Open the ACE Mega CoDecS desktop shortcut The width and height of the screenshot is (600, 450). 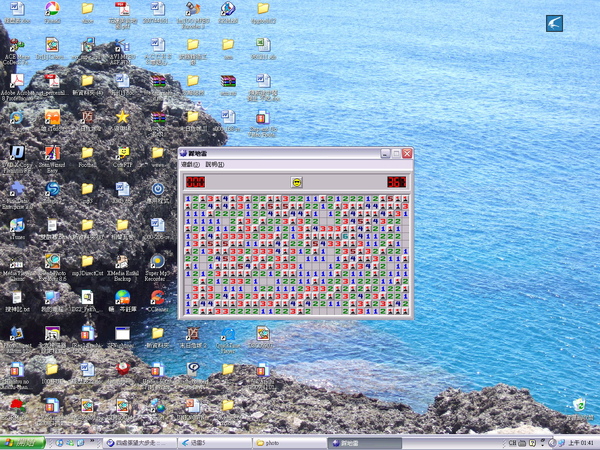coord(15,51)
